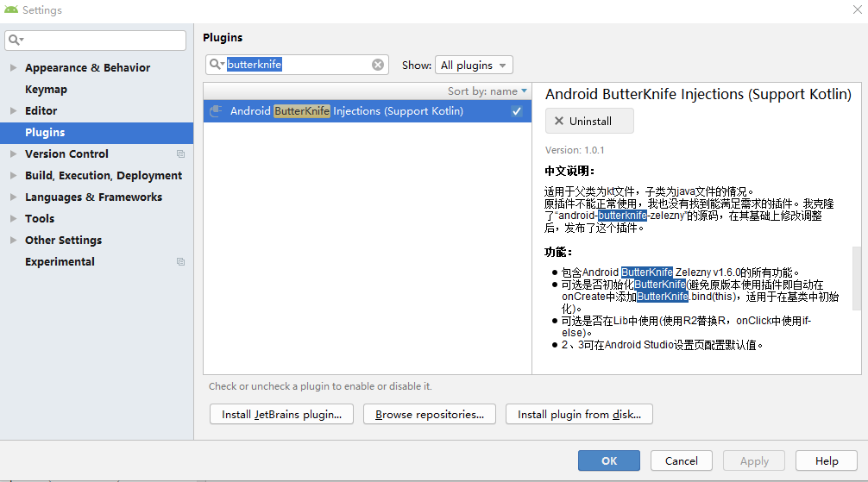The image size is (868, 482).
Task: Click the highlighted 'butterknife' in android-butterknife-zelezny
Action: (622, 216)
